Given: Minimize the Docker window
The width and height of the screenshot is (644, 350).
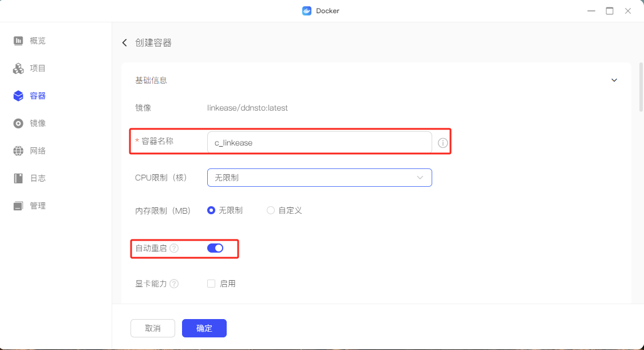Looking at the screenshot, I should (x=591, y=11).
